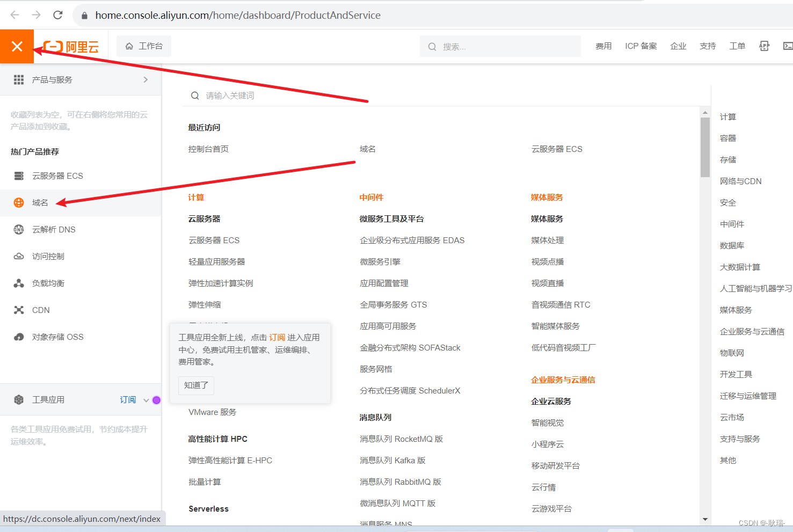Expand the 产品与服务 arrow
The width and height of the screenshot is (793, 532).
click(145, 79)
